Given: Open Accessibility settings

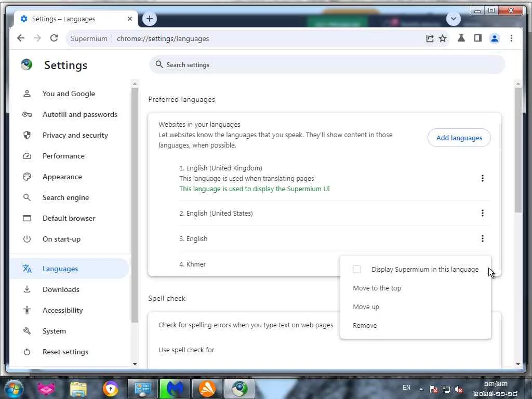Looking at the screenshot, I should [x=70, y=310].
